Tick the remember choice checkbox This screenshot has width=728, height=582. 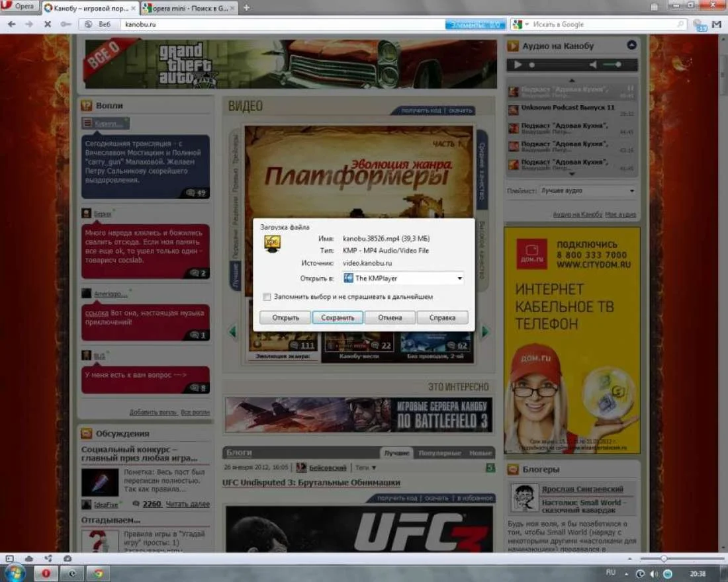(267, 296)
